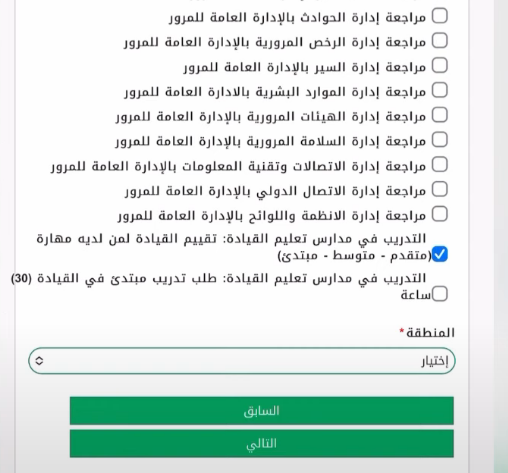Uncheck تقييم القيادة لمن لديه مهارة checkbox

(439, 254)
